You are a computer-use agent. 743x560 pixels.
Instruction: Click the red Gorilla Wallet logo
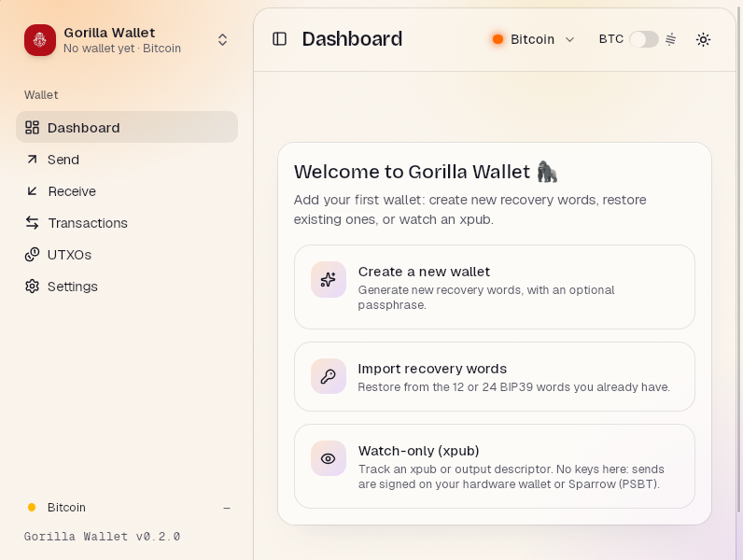point(40,40)
